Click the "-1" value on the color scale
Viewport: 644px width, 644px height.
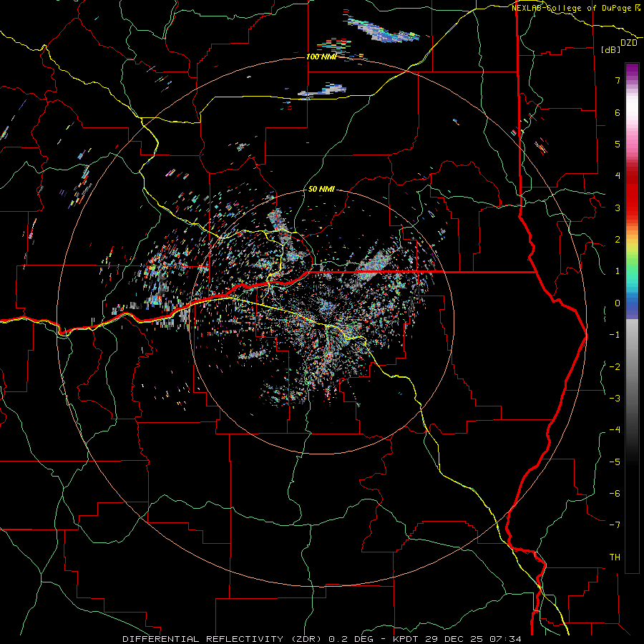coord(615,335)
